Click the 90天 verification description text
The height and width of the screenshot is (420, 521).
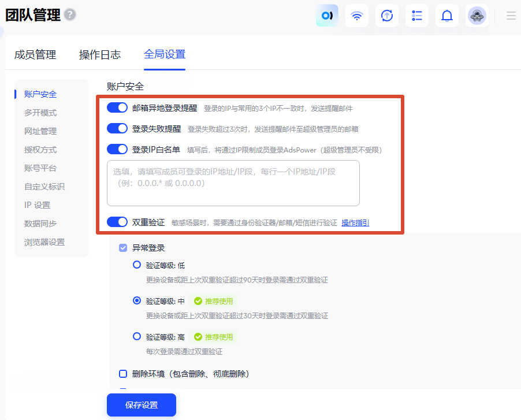point(237,280)
